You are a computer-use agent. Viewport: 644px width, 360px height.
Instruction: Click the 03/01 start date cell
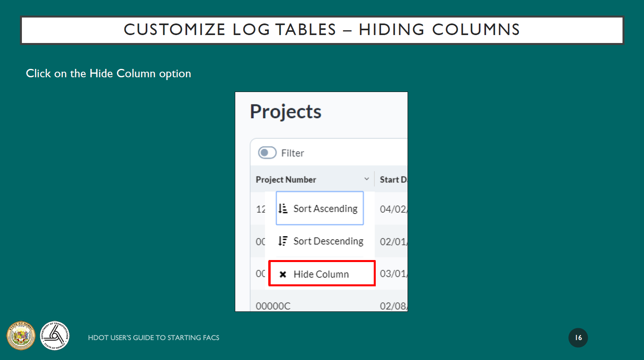click(393, 274)
